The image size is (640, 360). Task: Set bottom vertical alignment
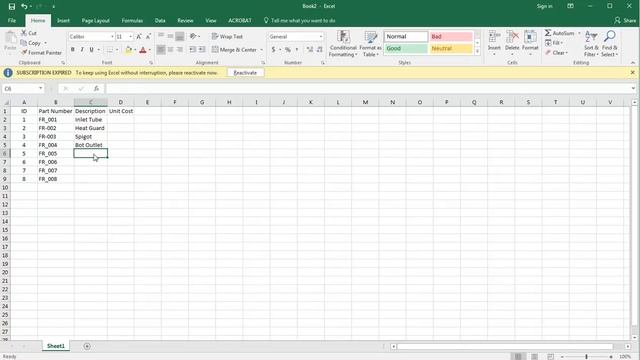[180, 36]
